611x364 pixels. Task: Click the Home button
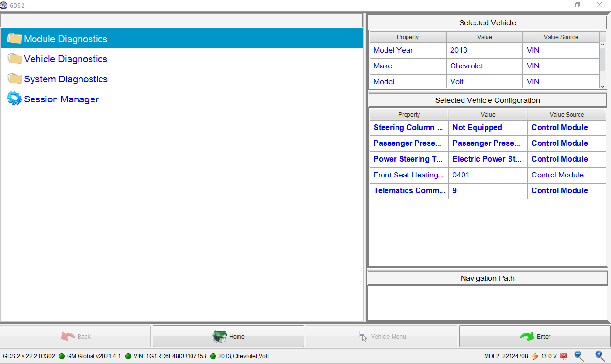pyautogui.click(x=228, y=336)
